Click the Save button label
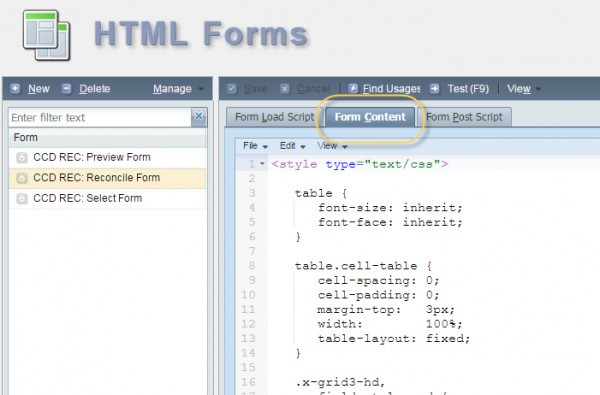This screenshot has width=600, height=395. pyautogui.click(x=256, y=89)
